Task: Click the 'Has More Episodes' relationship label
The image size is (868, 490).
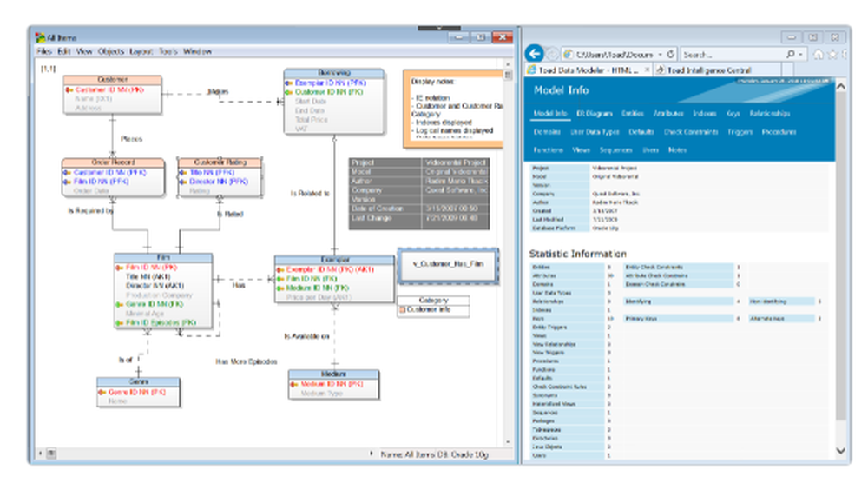Action: pyautogui.click(x=247, y=362)
